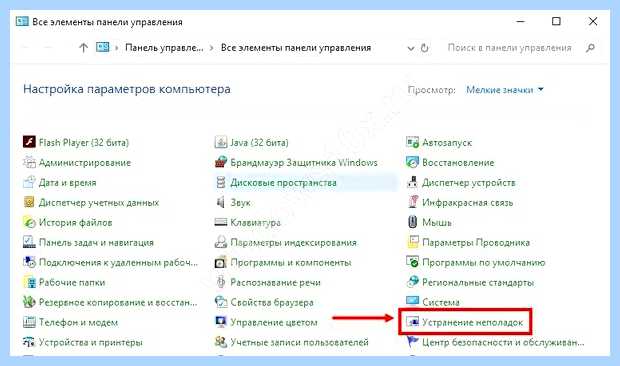Image resolution: width=620 pixels, height=366 pixels.
Task: Open the Программы и компоненты link
Action: click(x=291, y=262)
